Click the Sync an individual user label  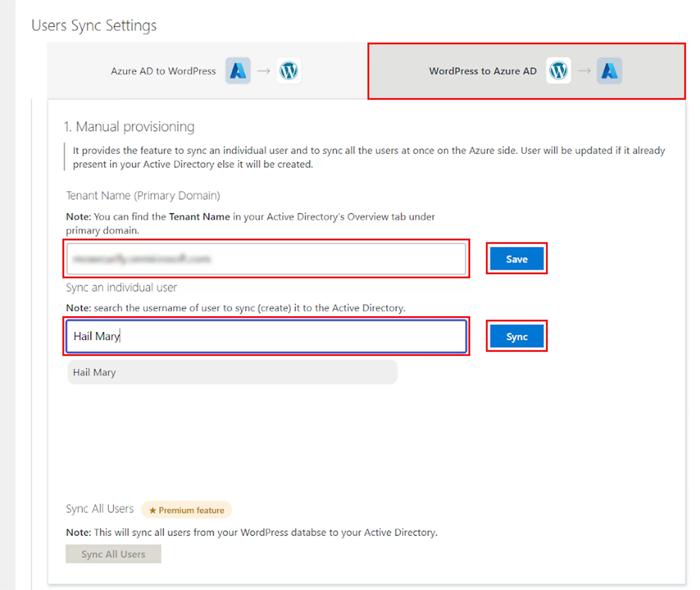(121, 287)
